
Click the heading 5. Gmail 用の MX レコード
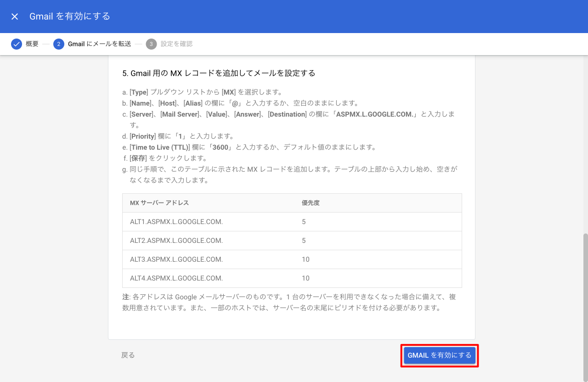click(219, 73)
